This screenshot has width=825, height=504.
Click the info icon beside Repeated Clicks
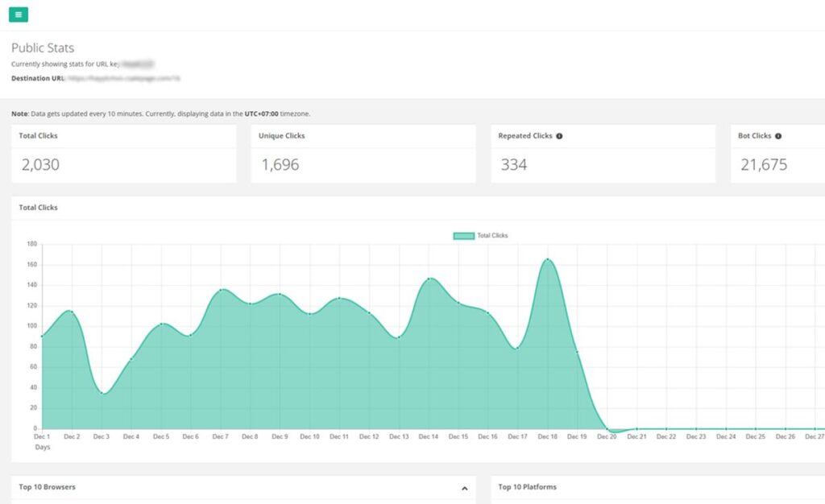(x=559, y=136)
